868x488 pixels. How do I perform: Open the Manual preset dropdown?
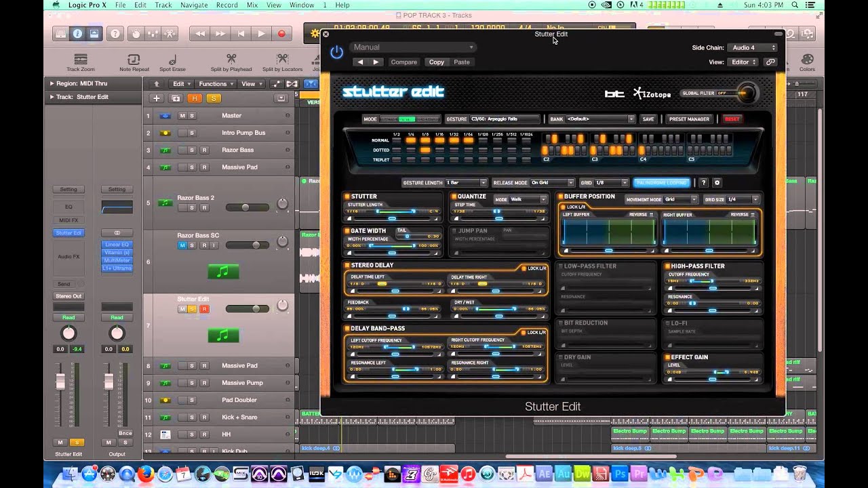point(412,47)
